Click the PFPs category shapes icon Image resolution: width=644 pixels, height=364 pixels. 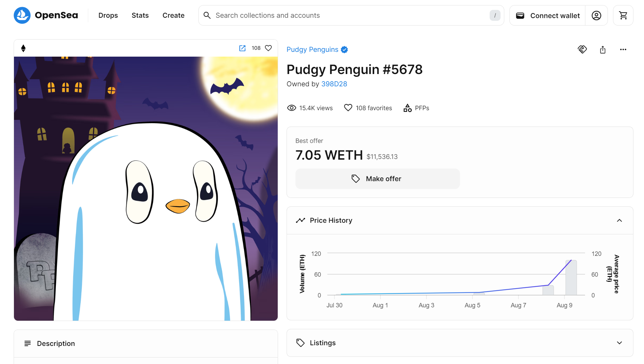pyautogui.click(x=408, y=108)
